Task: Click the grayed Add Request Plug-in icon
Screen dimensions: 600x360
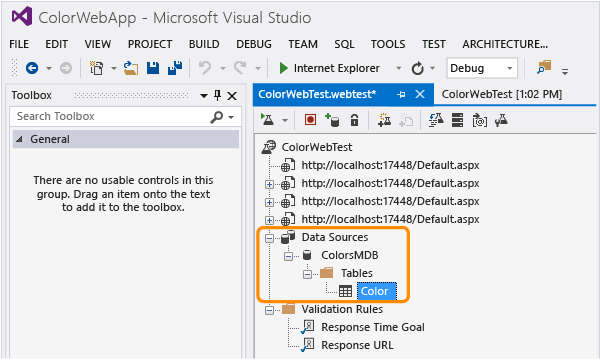Action: click(406, 120)
